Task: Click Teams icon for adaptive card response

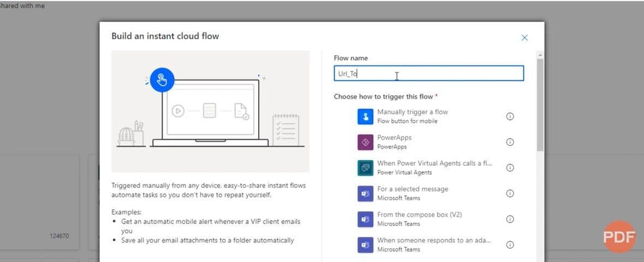Action: coord(365,245)
